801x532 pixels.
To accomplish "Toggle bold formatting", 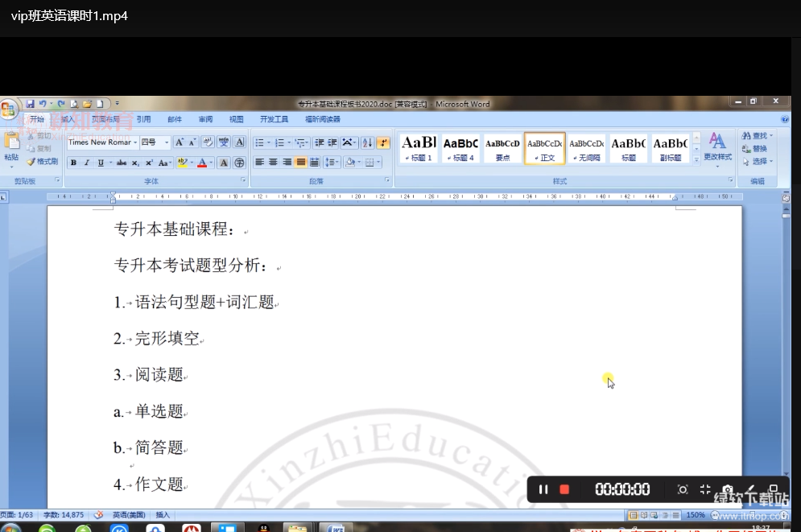I will (73, 163).
